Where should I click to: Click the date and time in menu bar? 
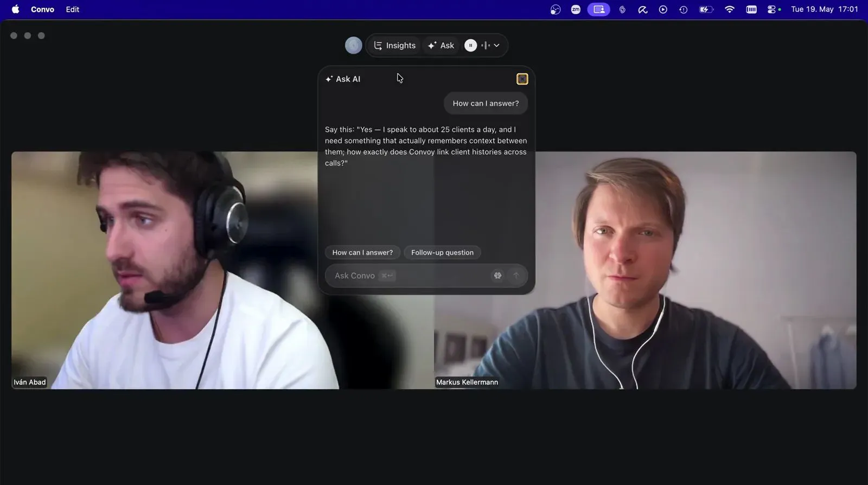[x=825, y=9]
